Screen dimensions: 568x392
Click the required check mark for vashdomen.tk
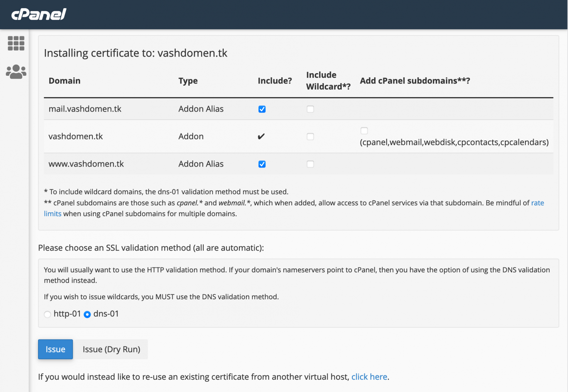click(261, 136)
